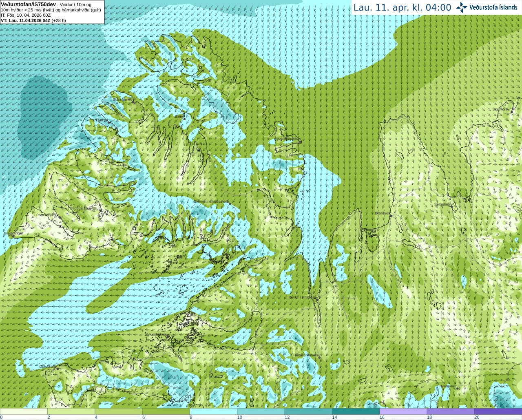
Task: Click the Bergstaðir station label
Action: [x=442, y=204]
